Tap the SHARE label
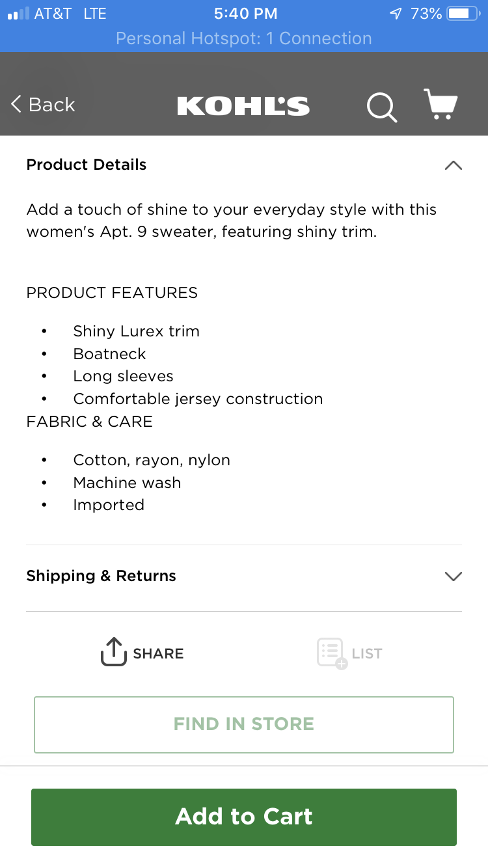The height and width of the screenshot is (868, 488). 158,653
